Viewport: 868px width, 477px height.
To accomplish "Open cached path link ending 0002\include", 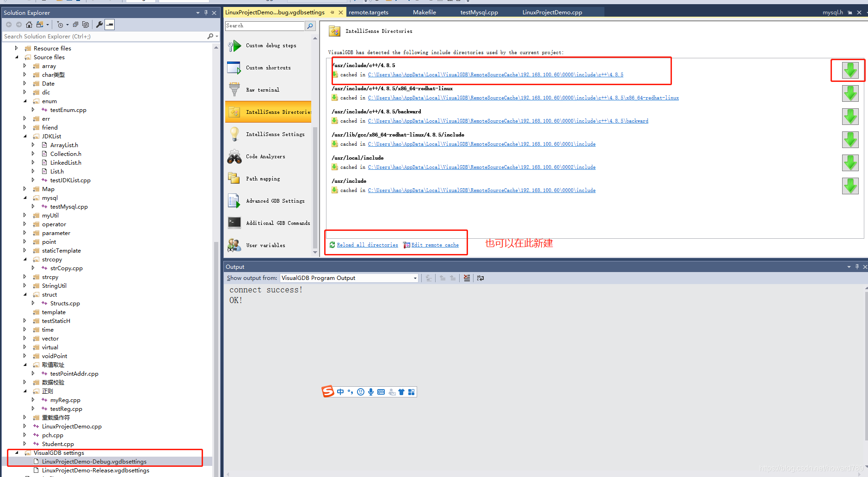I will click(481, 167).
